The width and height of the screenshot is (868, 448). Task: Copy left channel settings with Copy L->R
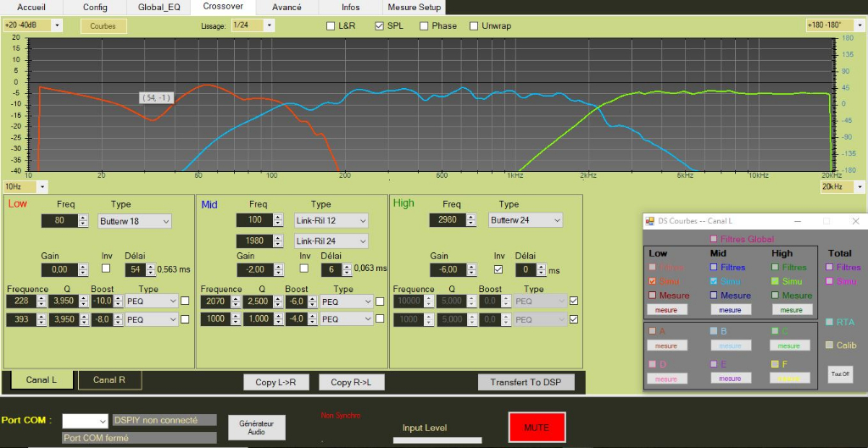[275, 382]
